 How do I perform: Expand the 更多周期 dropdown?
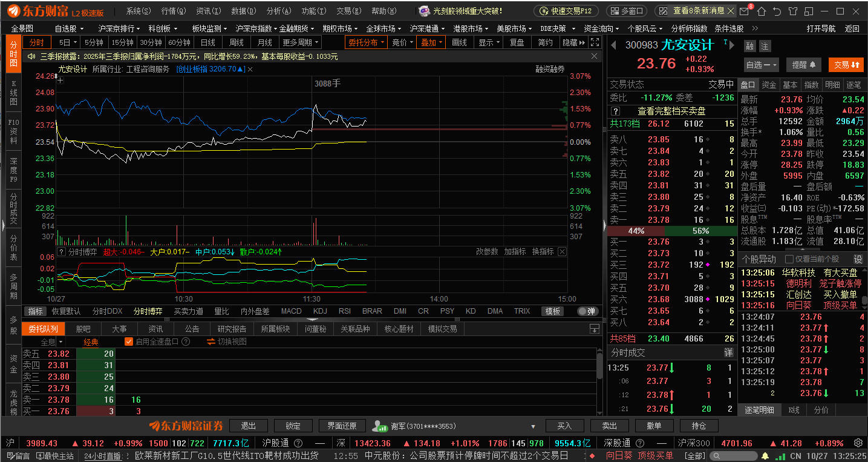pyautogui.click(x=301, y=42)
